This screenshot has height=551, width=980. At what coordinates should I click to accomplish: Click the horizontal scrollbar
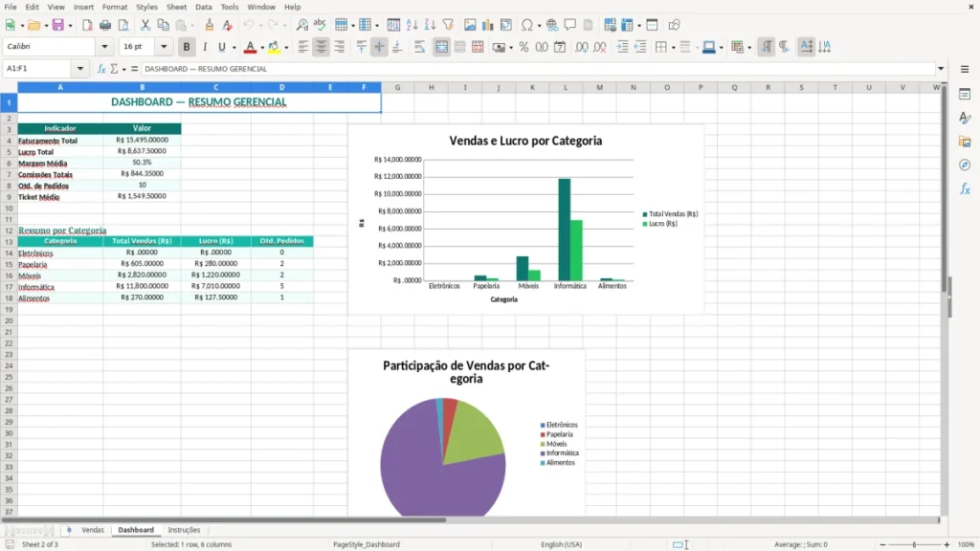click(x=224, y=519)
